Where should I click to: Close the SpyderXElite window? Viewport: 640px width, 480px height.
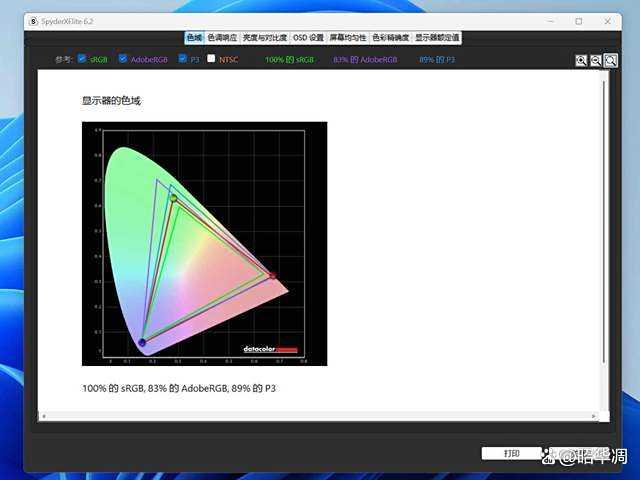607,21
